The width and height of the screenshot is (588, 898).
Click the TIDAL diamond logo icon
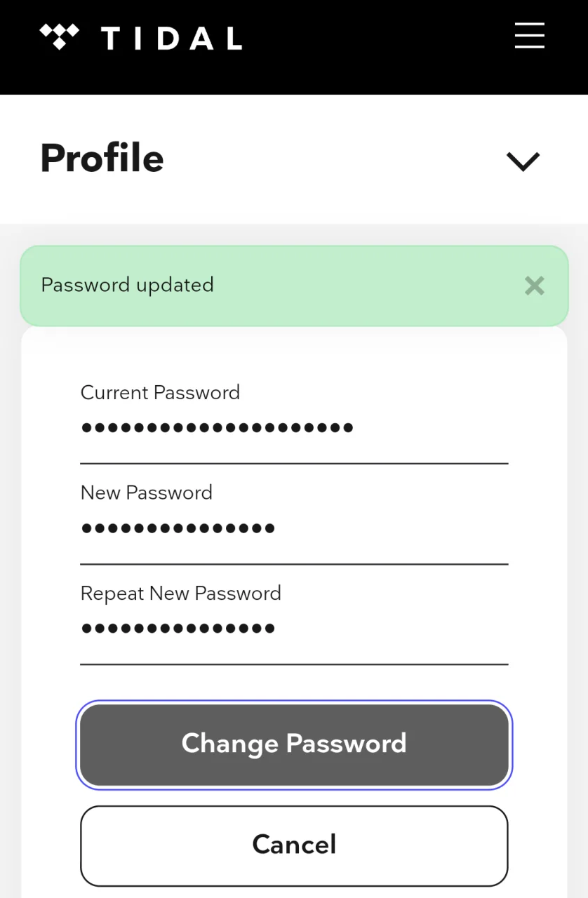pos(59,36)
